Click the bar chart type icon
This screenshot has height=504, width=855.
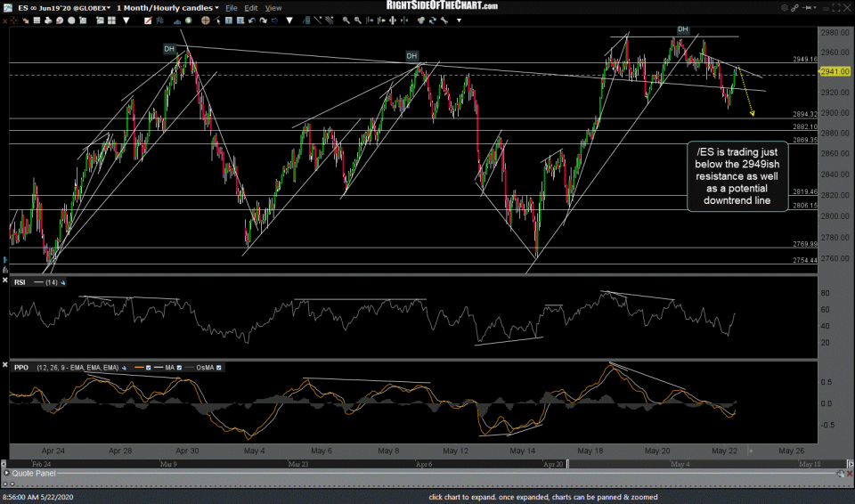159,20
